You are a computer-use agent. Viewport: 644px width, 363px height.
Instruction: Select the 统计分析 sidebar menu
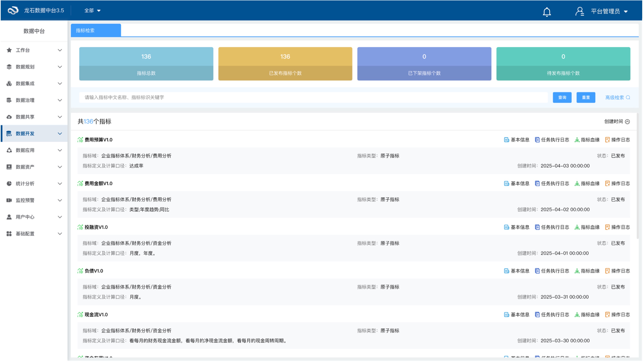(x=34, y=184)
